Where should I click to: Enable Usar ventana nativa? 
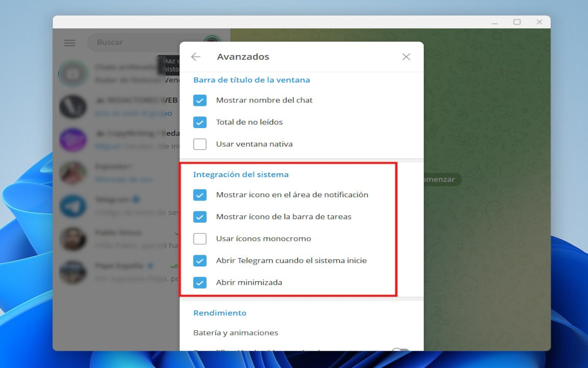[199, 144]
